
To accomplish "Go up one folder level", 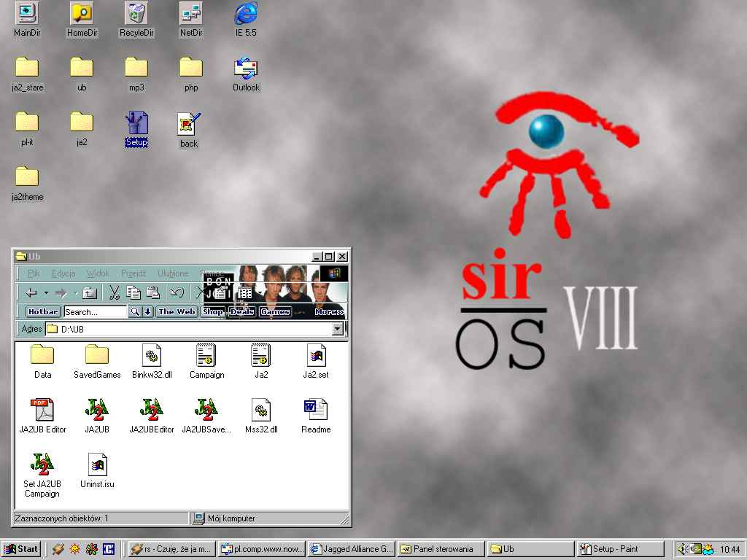I will [x=90, y=292].
